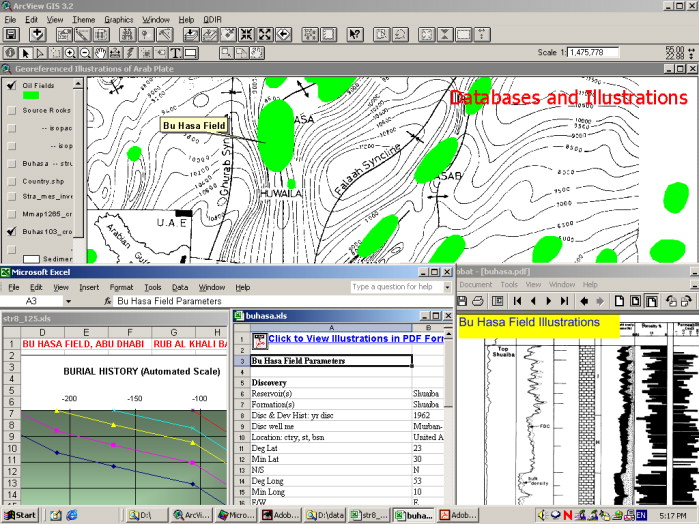Screen dimensions: 699x524
Task: Click the Windows Start button
Action: [x=20, y=515]
